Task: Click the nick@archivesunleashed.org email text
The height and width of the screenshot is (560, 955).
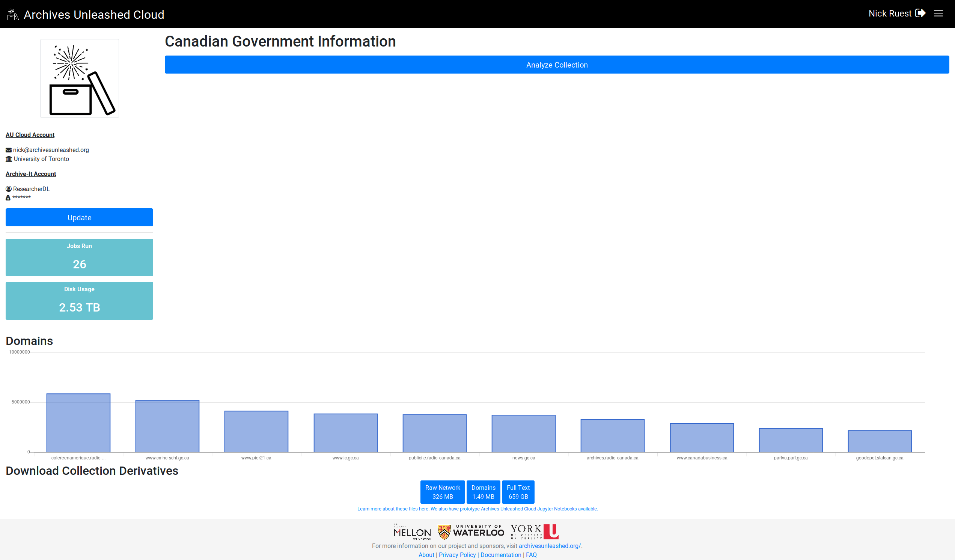Action: coord(51,150)
